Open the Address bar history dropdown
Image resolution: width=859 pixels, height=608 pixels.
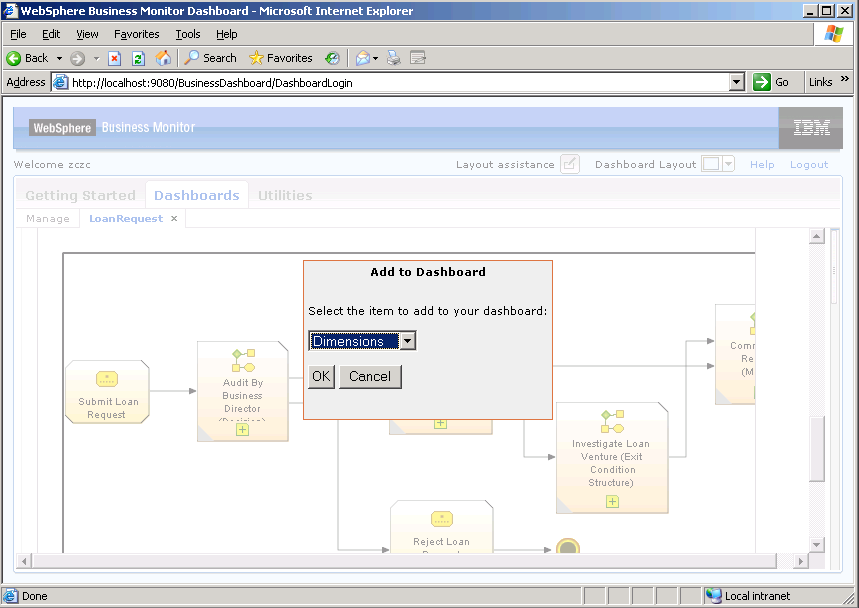[x=737, y=82]
